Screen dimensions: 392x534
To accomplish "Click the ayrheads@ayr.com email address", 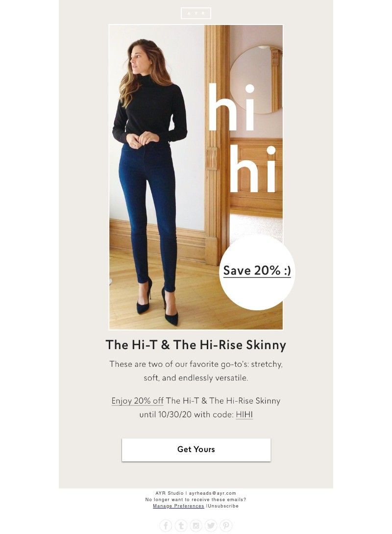I will click(212, 493).
